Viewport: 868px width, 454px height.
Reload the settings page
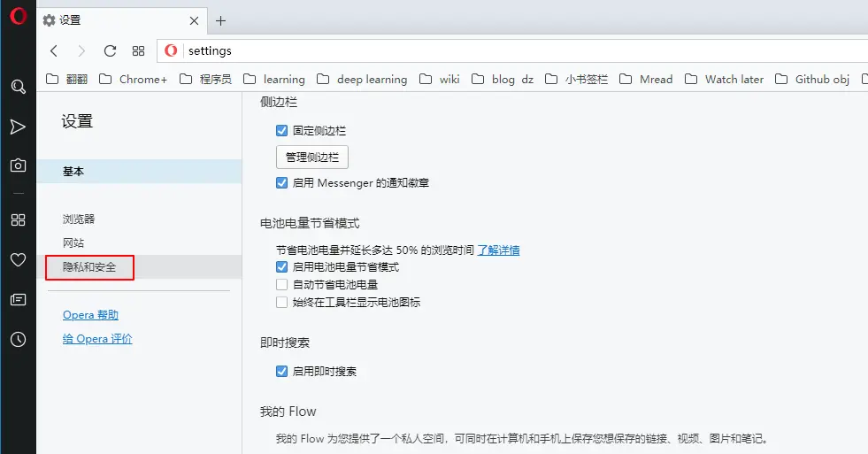[111, 51]
